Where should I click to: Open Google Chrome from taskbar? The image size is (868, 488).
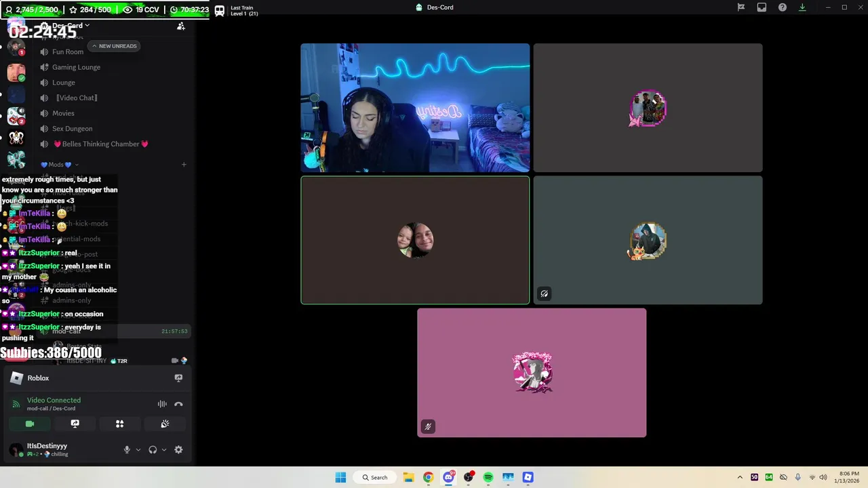428,477
